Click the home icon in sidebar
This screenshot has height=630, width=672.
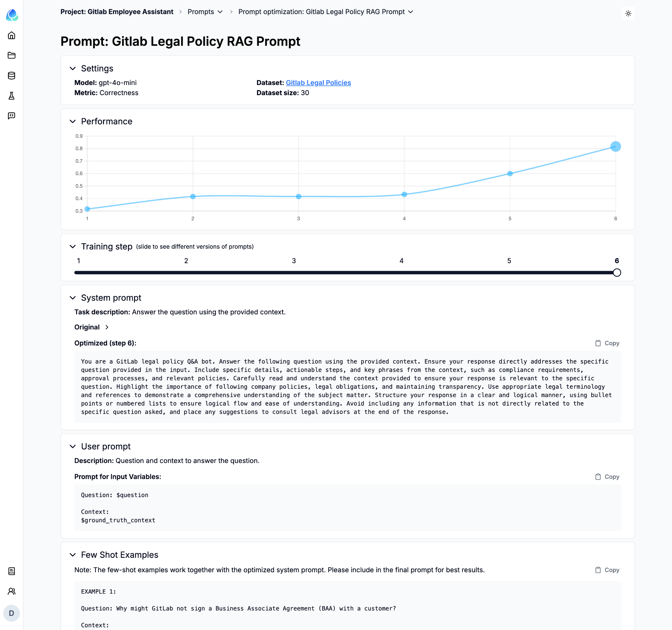coord(11,35)
